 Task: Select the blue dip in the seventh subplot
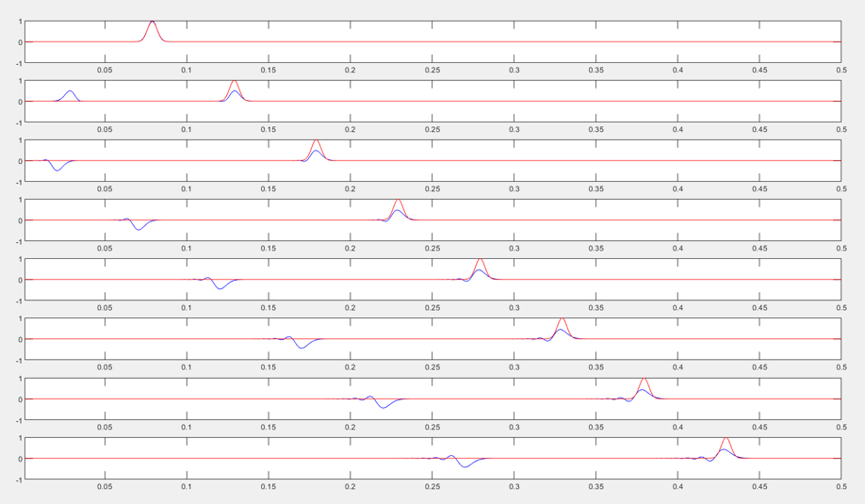383,407
